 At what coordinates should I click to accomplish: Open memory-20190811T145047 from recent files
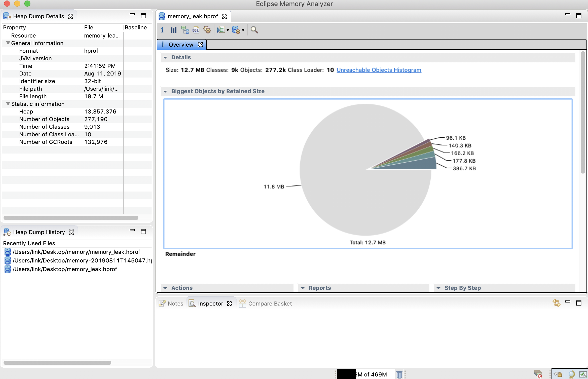(x=81, y=260)
